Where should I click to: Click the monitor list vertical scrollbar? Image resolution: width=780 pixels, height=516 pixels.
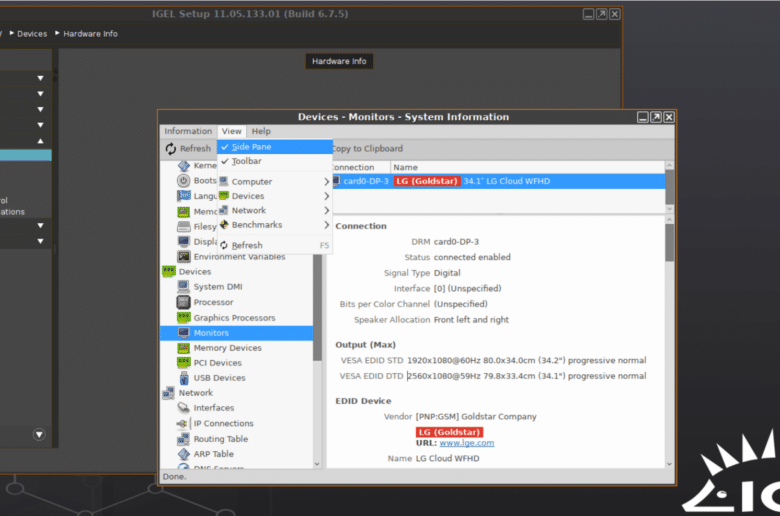coord(670,187)
